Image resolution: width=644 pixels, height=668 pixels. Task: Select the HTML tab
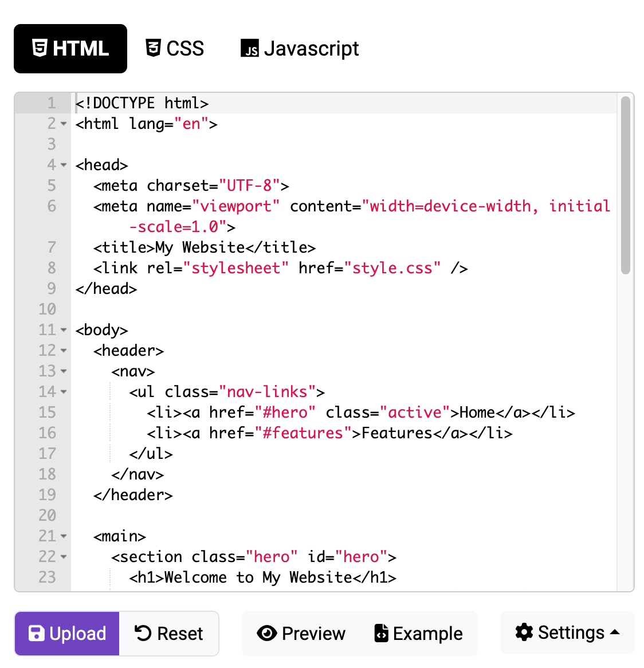tap(70, 48)
